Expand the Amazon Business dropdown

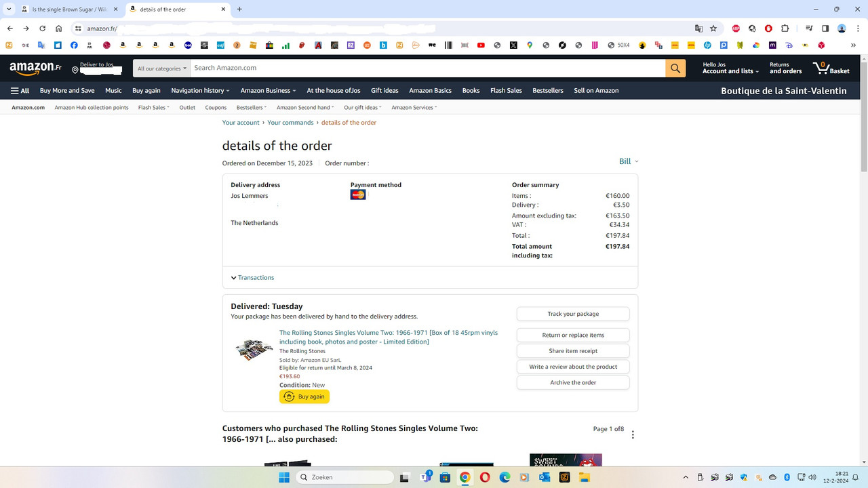268,90
